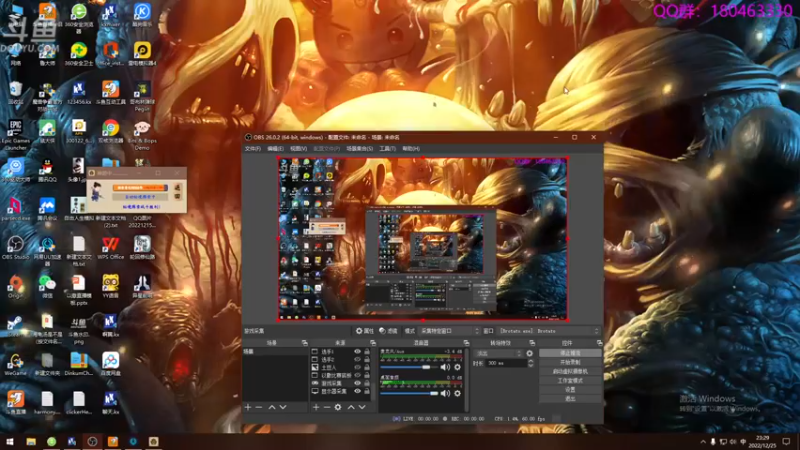This screenshot has height=450, width=800.
Task: Remove selected source with the minus icon
Action: coord(327,407)
